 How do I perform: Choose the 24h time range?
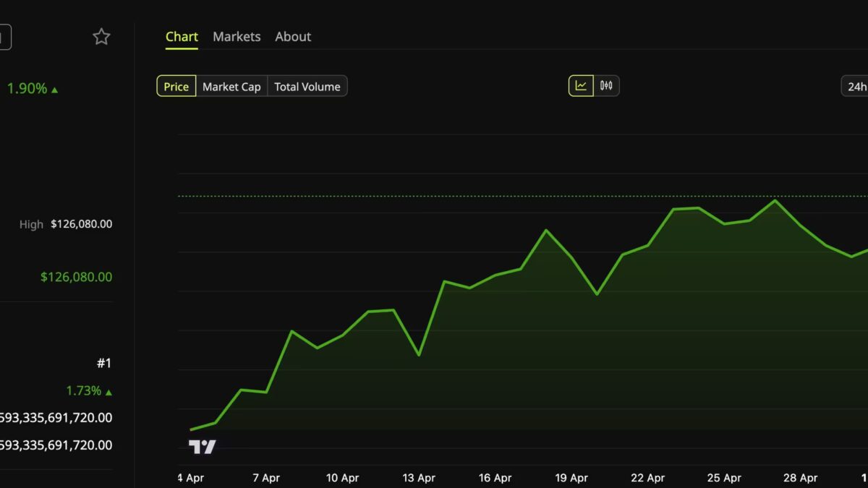click(x=856, y=87)
